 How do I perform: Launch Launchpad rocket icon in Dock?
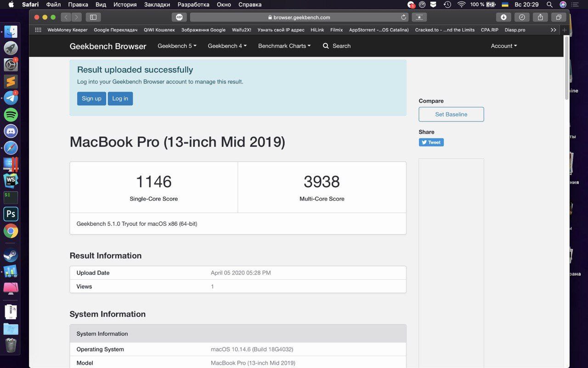(11, 48)
